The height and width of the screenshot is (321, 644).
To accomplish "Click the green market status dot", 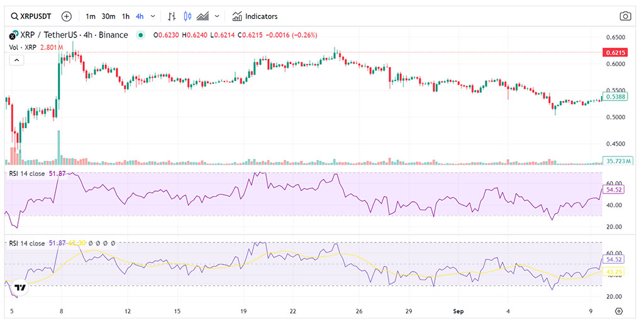I will tap(141, 35).
